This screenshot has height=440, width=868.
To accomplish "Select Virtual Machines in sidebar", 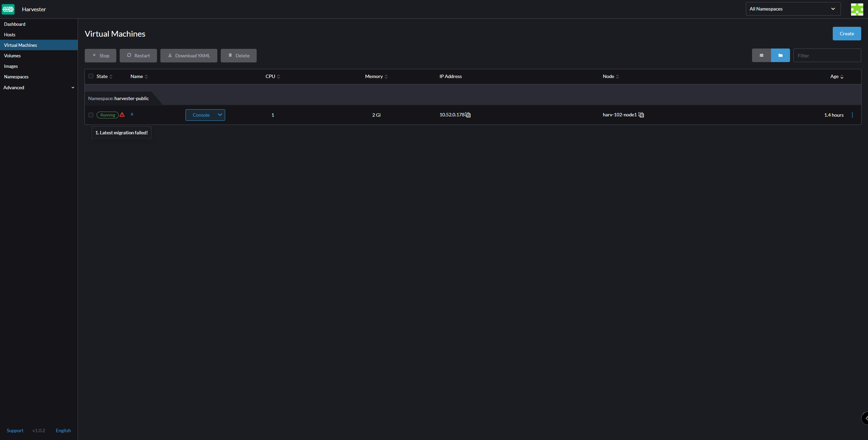I will click(39, 45).
